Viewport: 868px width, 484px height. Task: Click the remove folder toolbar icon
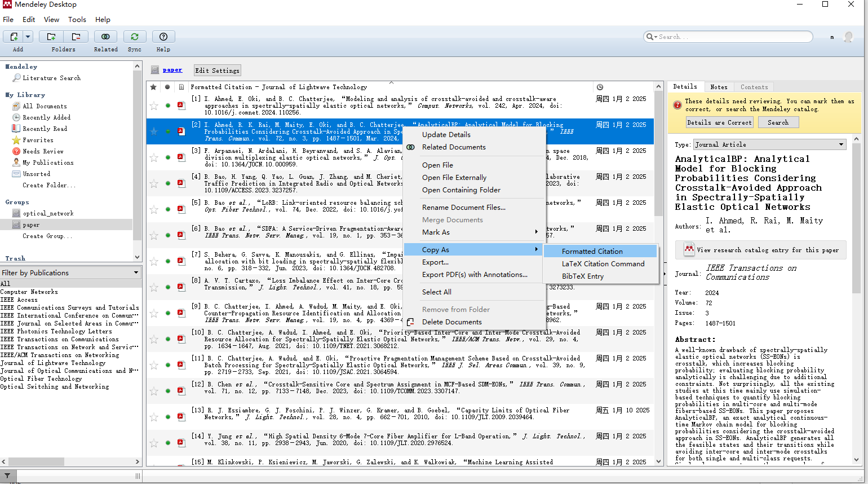[76, 37]
